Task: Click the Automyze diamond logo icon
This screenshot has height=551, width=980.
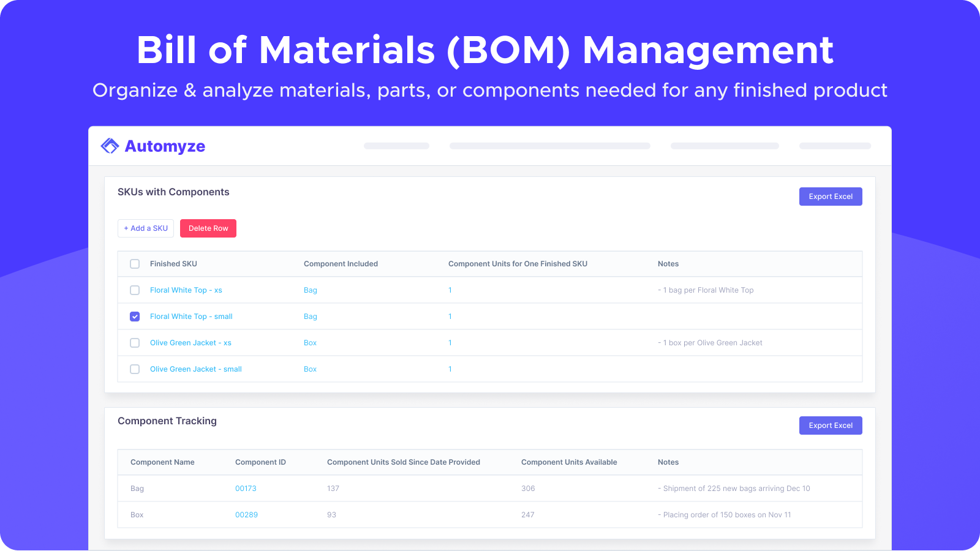Action: [109, 146]
